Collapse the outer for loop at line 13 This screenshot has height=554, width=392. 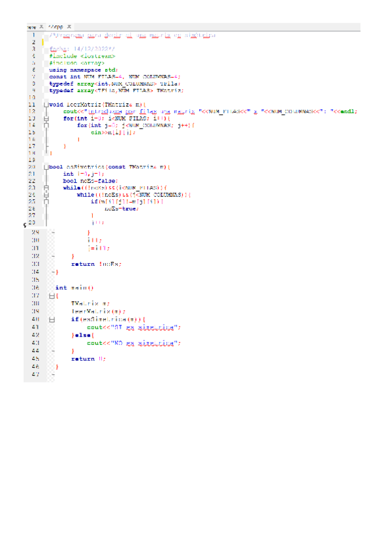coord(46,118)
